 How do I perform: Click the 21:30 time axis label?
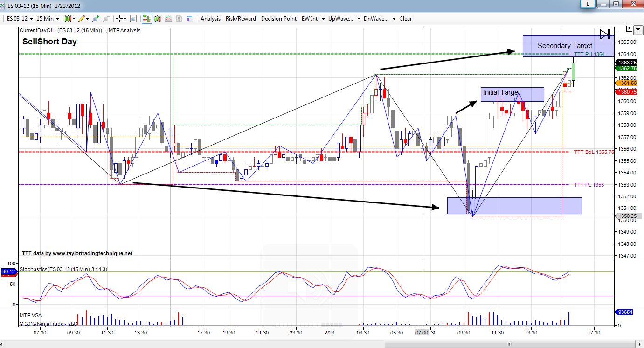tap(262, 333)
